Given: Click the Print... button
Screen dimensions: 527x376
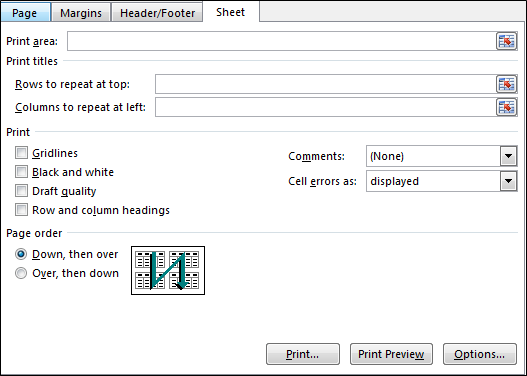Looking at the screenshot, I should point(303,354).
